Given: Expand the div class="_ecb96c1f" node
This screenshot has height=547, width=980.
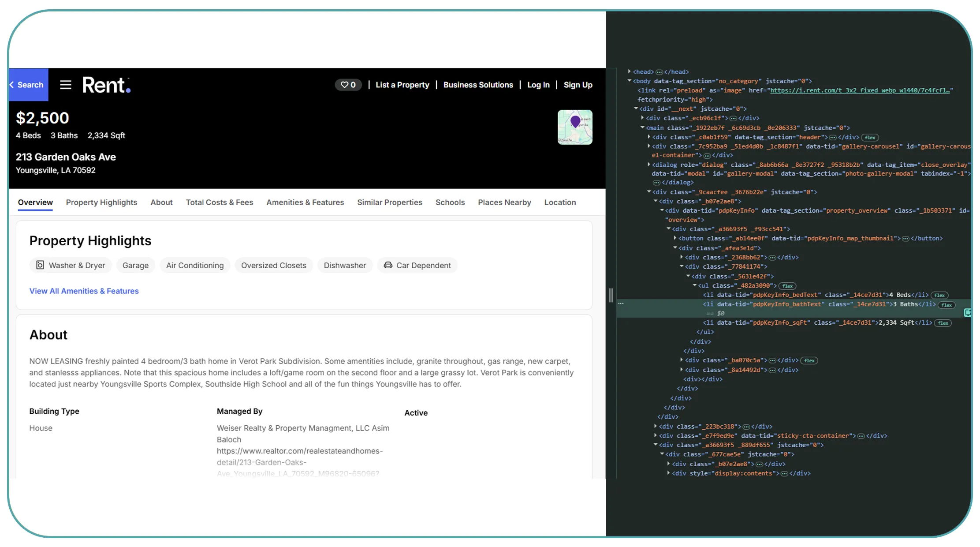Looking at the screenshot, I should click(x=643, y=118).
